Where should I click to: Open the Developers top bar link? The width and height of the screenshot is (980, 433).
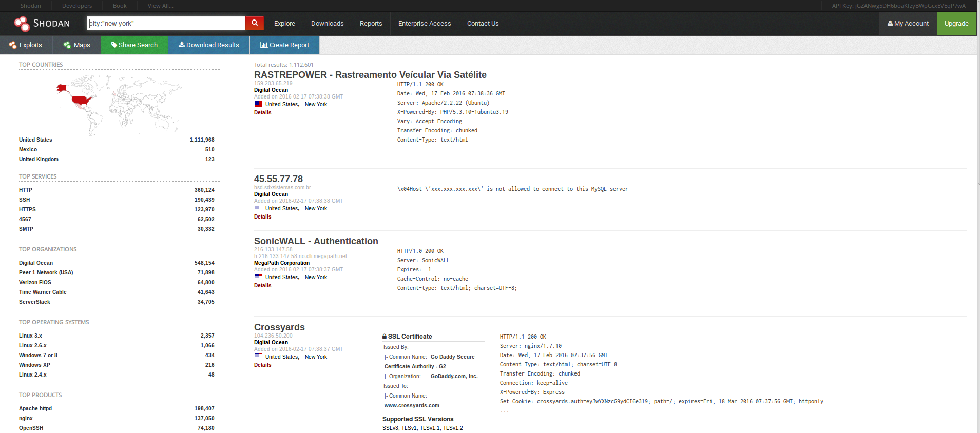pyautogui.click(x=77, y=6)
